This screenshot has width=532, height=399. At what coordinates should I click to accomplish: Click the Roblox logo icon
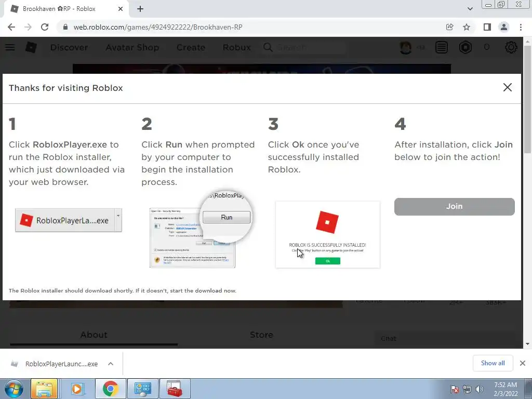click(31, 47)
